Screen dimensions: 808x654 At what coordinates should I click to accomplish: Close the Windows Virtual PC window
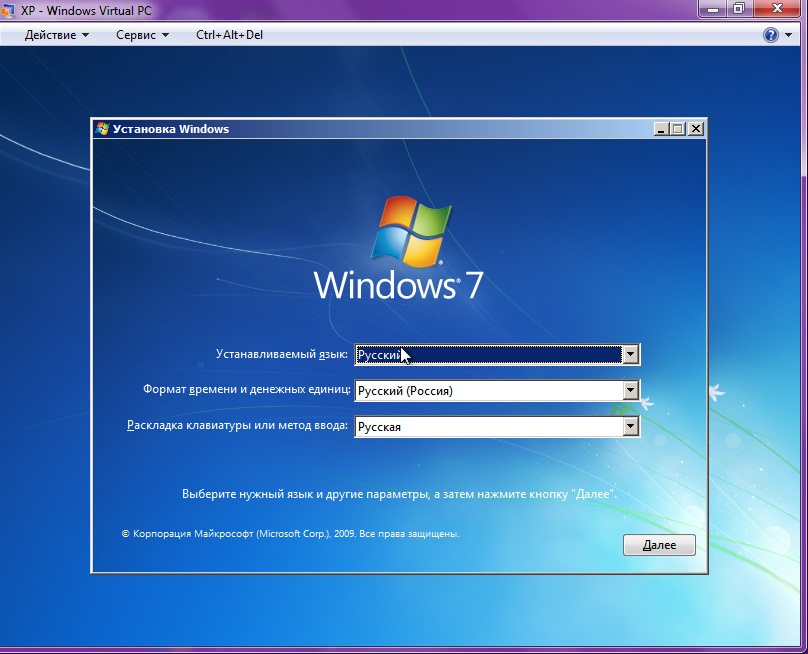click(779, 9)
